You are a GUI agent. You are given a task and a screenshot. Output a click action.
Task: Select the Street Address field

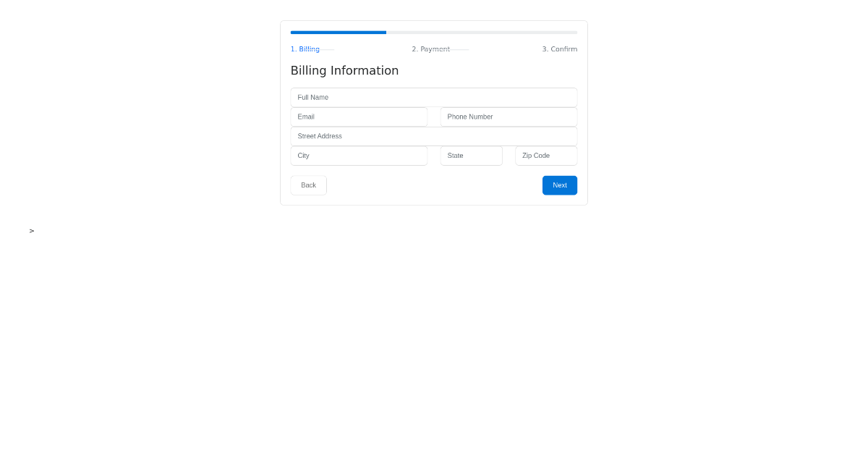pos(433,136)
